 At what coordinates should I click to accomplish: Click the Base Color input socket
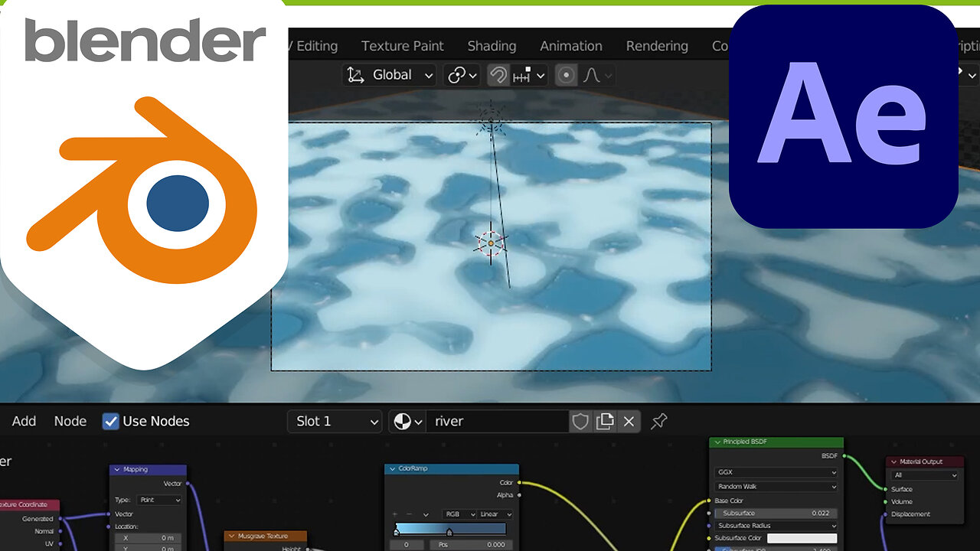[x=709, y=501]
